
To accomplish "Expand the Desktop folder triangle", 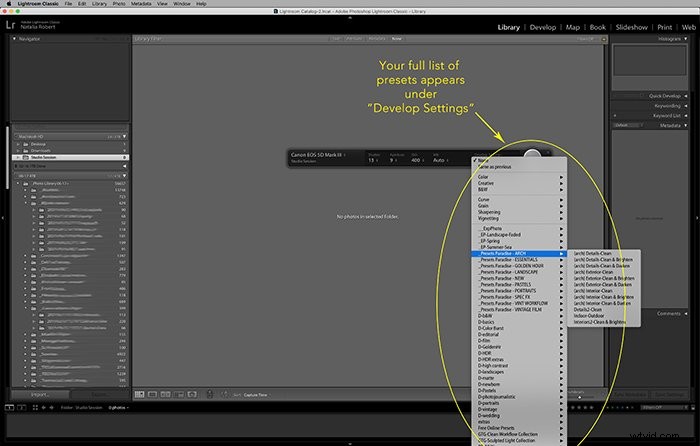I will tap(18, 144).
